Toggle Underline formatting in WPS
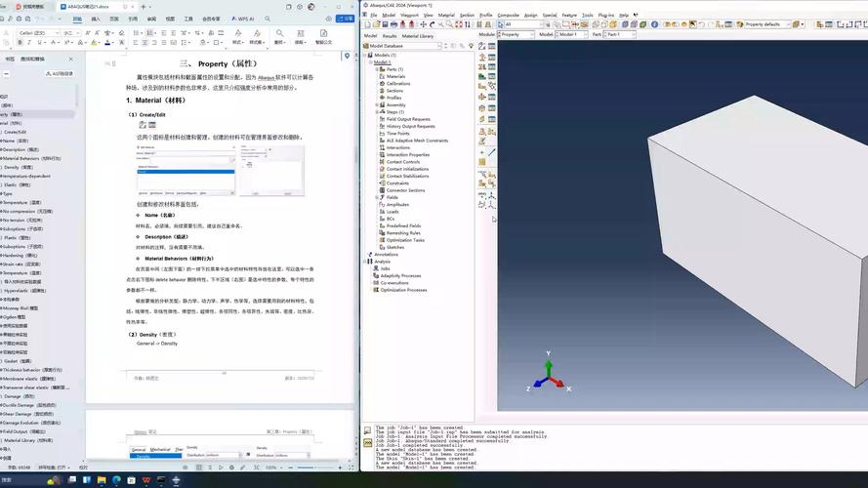868x488 pixels. click(x=39, y=43)
